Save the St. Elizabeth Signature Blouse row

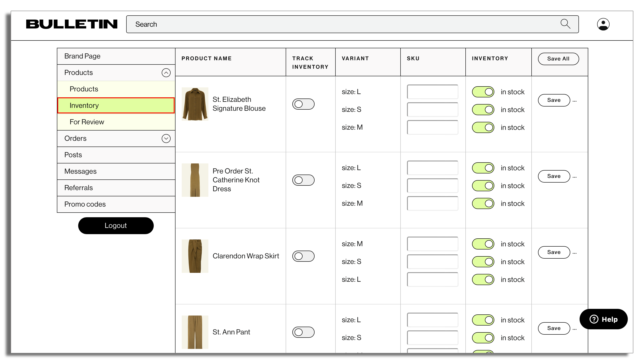pyautogui.click(x=554, y=100)
